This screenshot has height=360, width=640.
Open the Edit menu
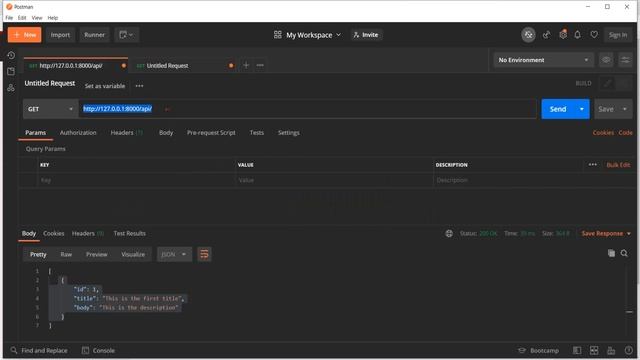click(22, 18)
